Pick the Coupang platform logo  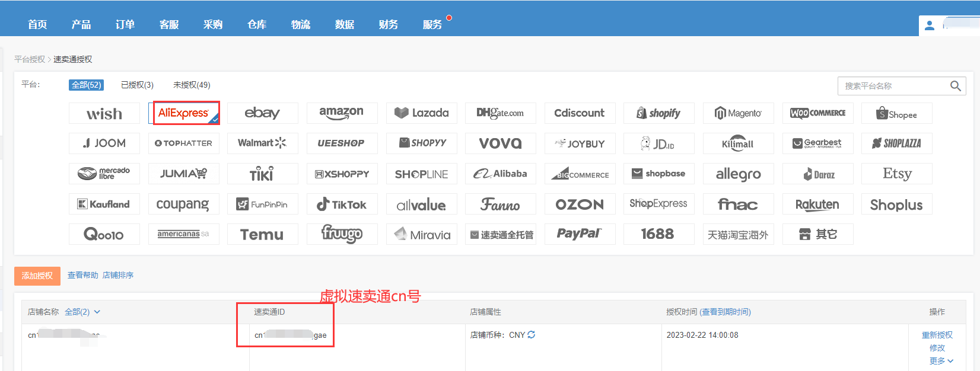[184, 204]
